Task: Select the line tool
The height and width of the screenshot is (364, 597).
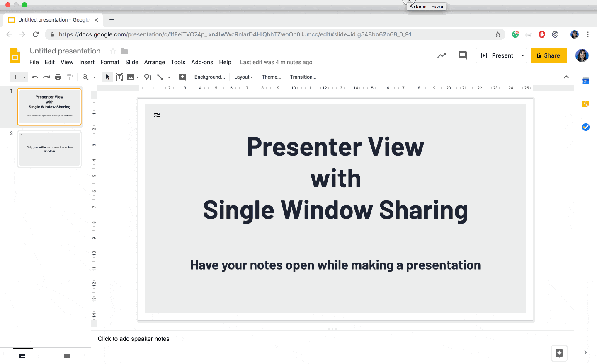Action: (x=160, y=77)
